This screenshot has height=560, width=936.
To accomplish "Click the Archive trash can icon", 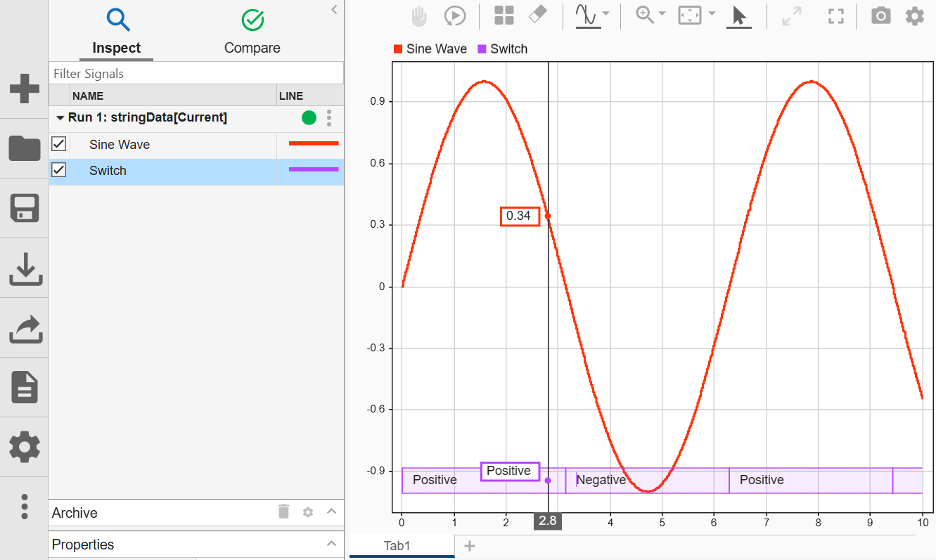I will (283, 512).
